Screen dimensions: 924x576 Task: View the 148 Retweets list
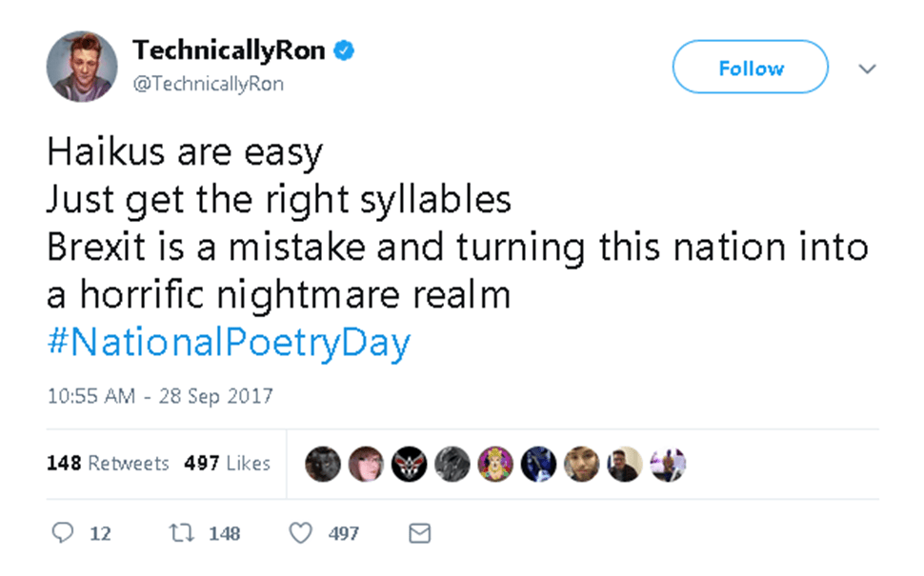pos(111,464)
